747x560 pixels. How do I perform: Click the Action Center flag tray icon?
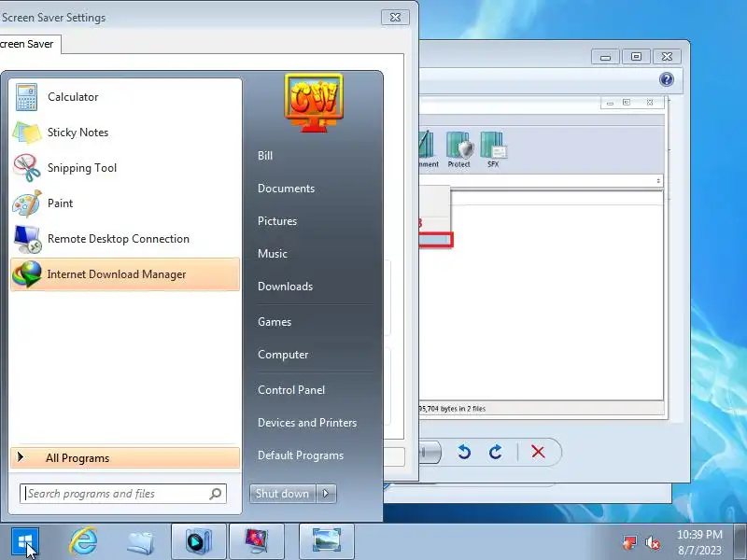[x=629, y=542]
